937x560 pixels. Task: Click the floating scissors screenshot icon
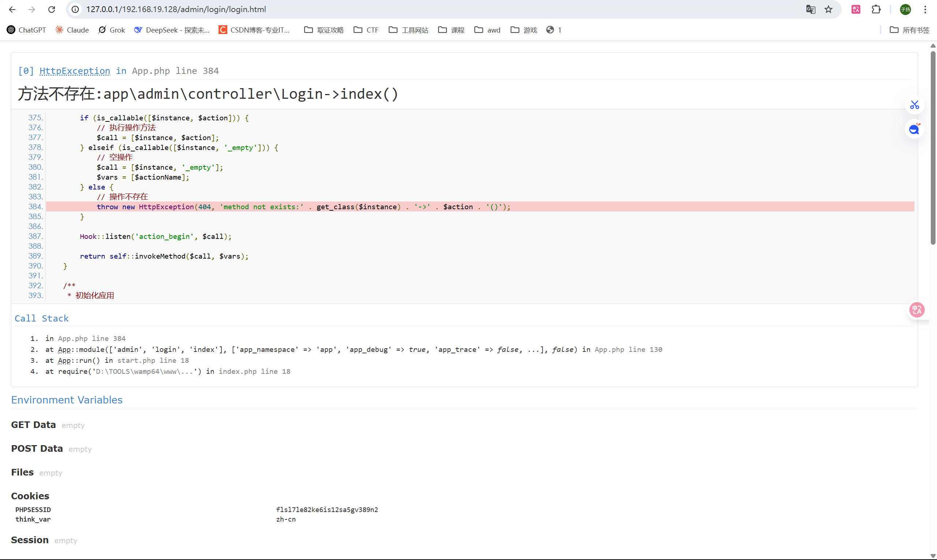click(914, 105)
